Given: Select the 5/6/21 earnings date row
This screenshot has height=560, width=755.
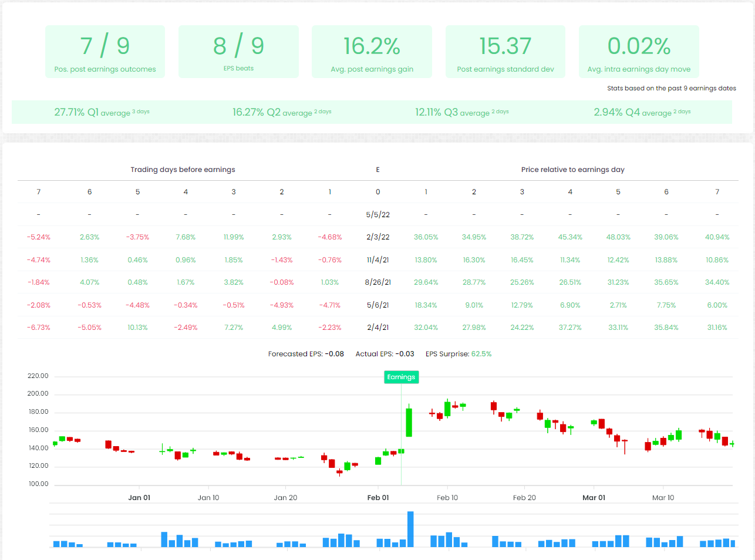Looking at the screenshot, I should (x=377, y=305).
